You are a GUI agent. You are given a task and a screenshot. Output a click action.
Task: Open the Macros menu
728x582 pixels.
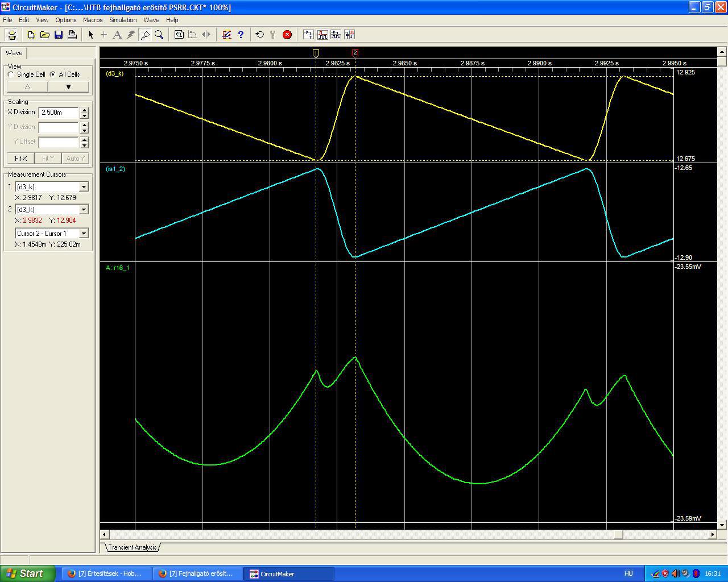(93, 20)
